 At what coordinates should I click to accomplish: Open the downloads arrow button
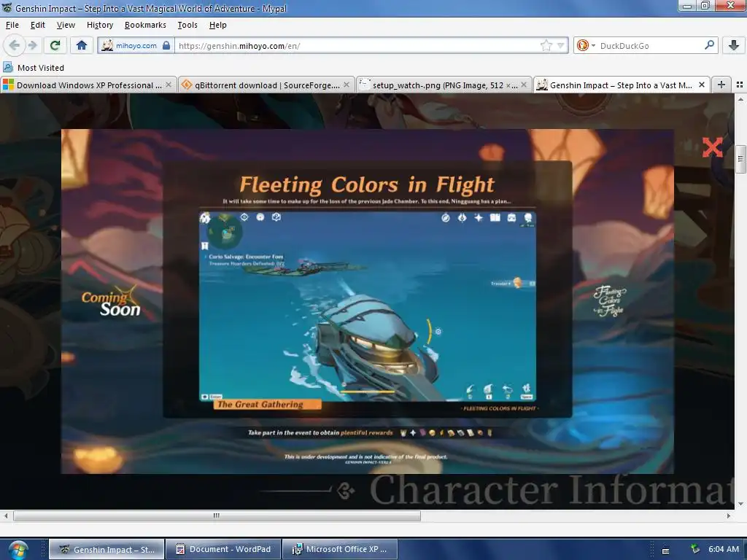point(734,46)
